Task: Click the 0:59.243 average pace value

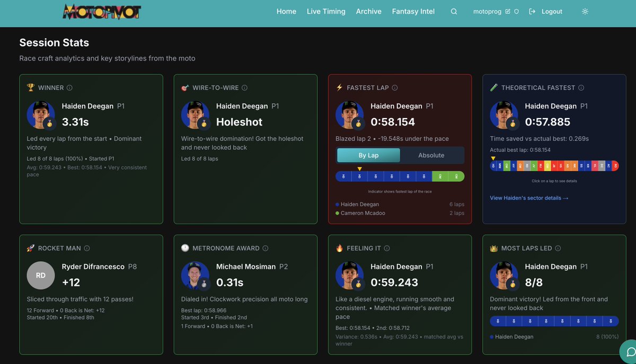Action: click(x=394, y=282)
